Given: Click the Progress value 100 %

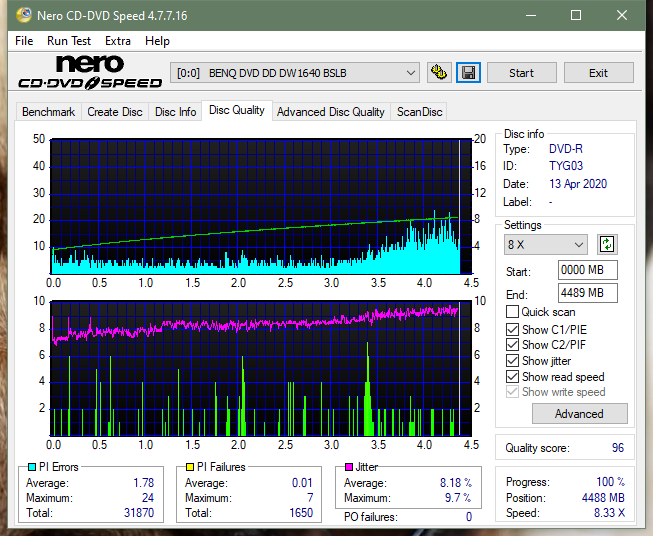Looking at the screenshot, I should click(x=611, y=481).
